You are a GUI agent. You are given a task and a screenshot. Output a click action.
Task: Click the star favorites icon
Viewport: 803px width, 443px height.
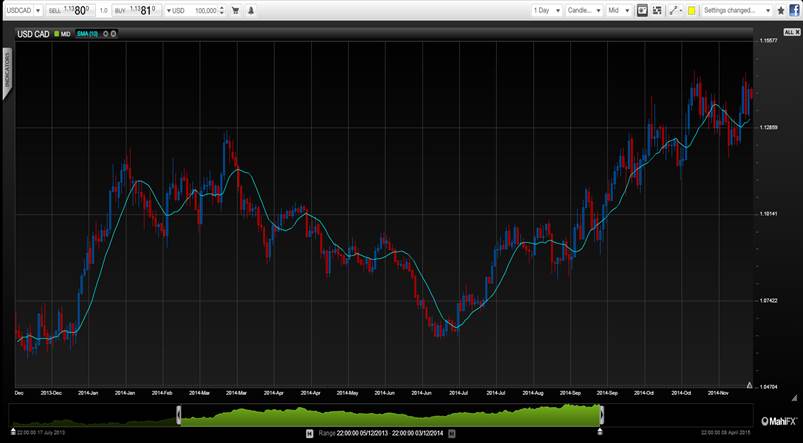point(778,10)
